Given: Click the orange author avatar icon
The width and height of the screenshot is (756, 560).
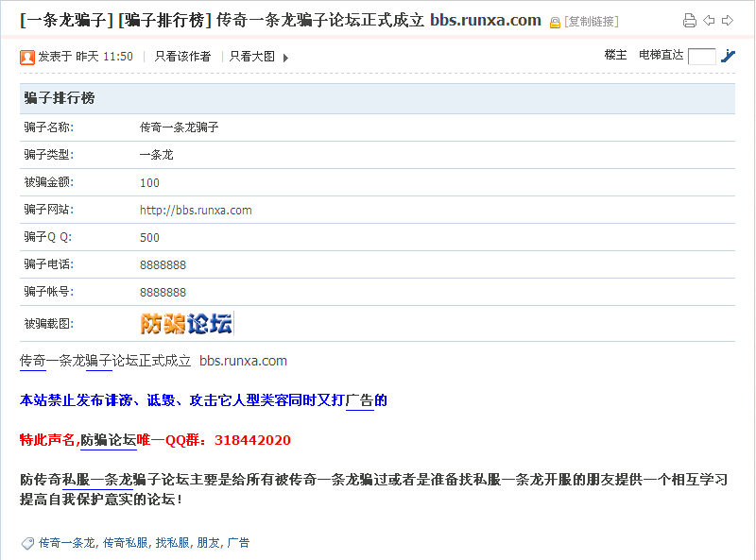Looking at the screenshot, I should 27,57.
